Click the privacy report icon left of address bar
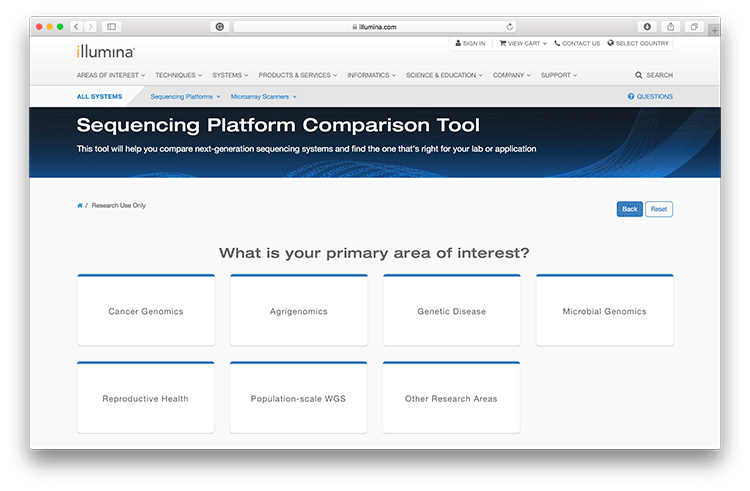This screenshot has height=491, width=750. (x=220, y=27)
